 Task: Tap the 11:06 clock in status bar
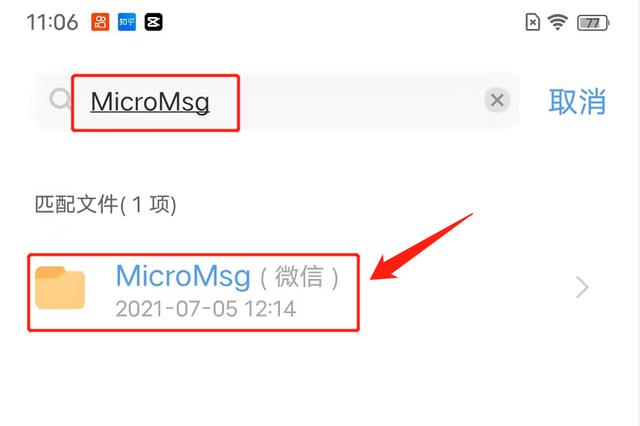click(x=52, y=22)
